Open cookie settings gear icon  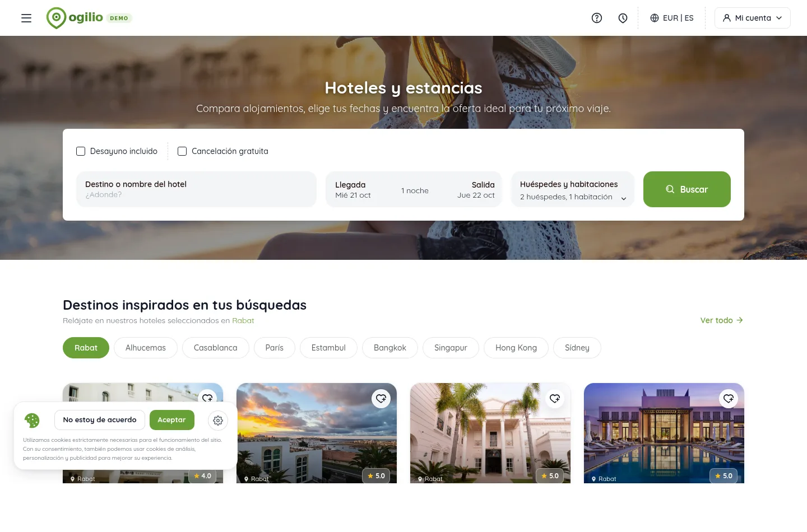218,420
